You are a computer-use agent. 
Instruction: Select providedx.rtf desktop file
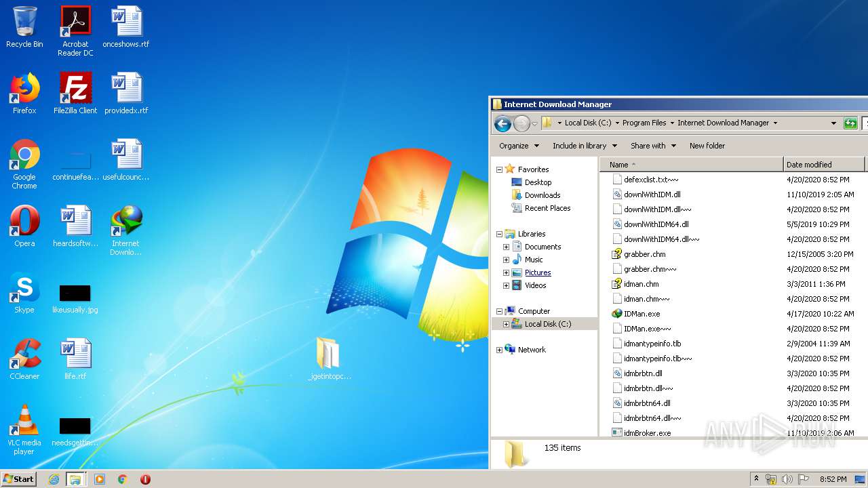pos(126,94)
